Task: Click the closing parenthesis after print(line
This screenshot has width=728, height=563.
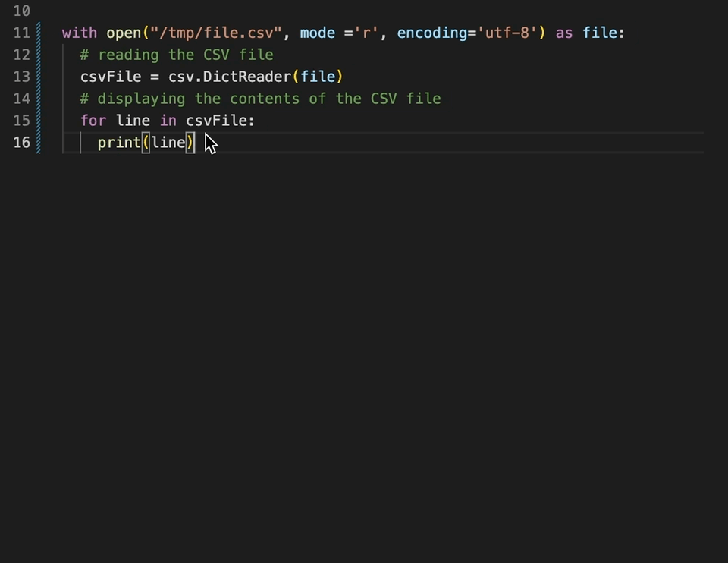Action: tap(190, 143)
